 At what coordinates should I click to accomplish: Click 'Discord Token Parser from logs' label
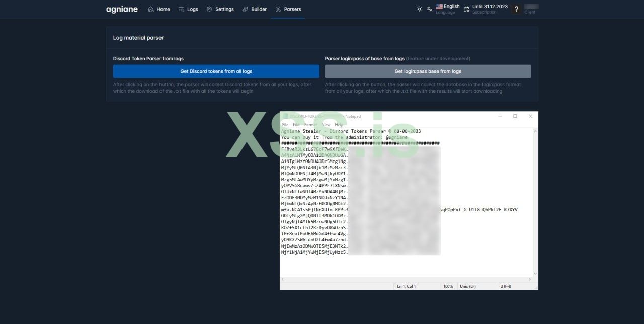(148, 59)
